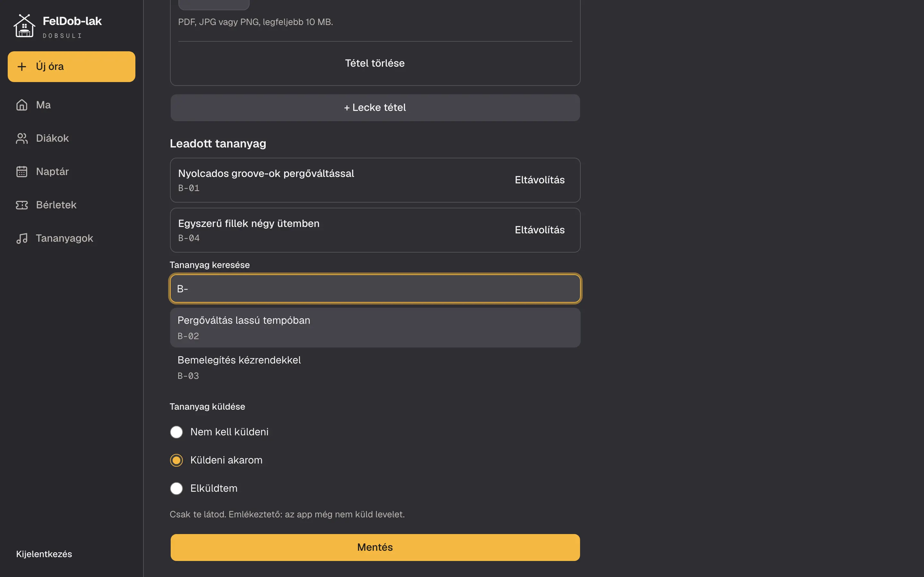Click the plus icon on Új óra
The width and height of the screenshot is (924, 577).
point(22,66)
